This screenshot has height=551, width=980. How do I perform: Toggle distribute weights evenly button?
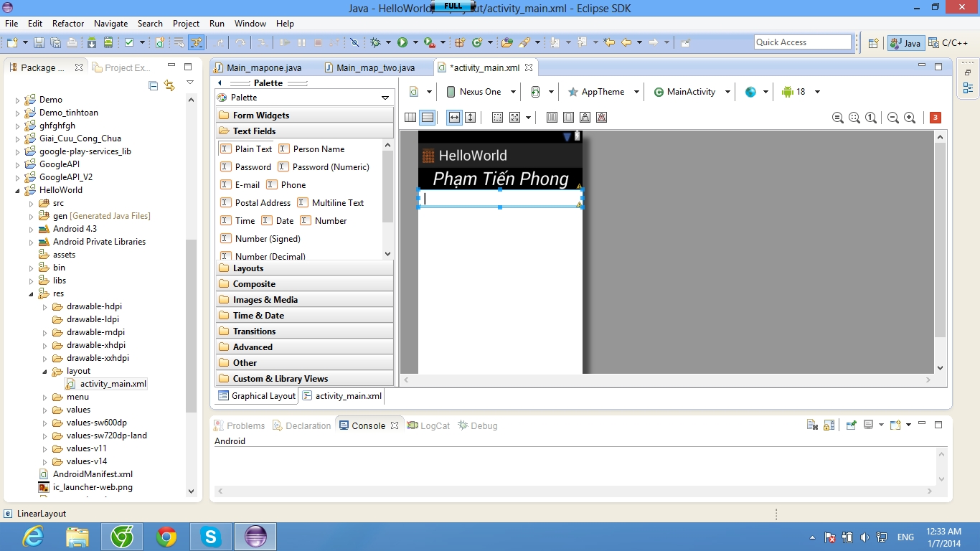[552, 118]
